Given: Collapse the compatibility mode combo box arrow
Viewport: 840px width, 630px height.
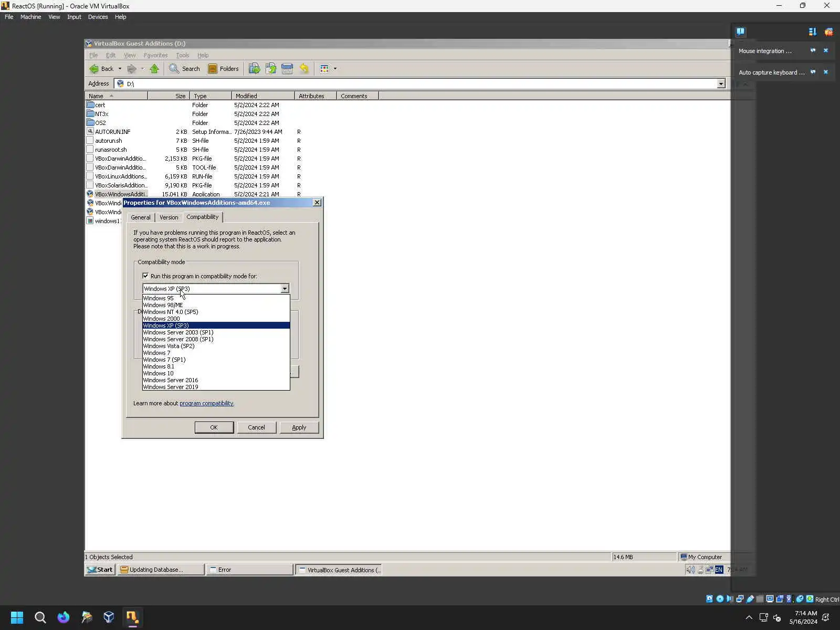Looking at the screenshot, I should (x=285, y=289).
